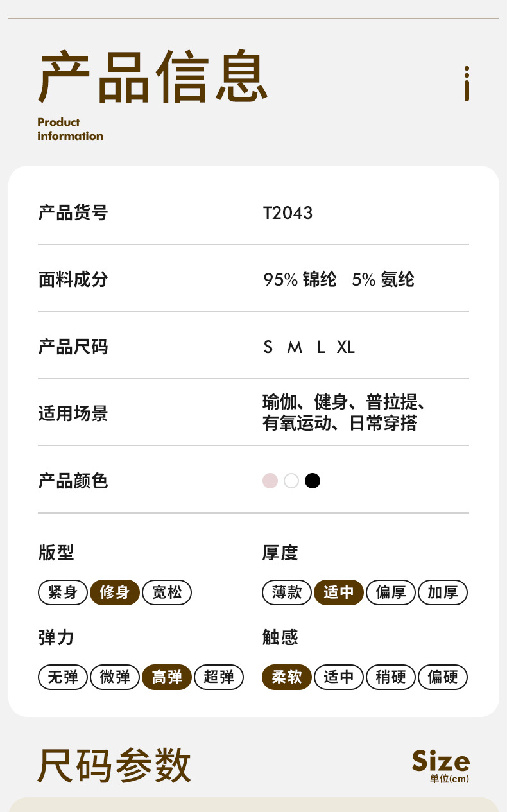
Task: Select 适中 under 厚度
Action: [x=339, y=592]
